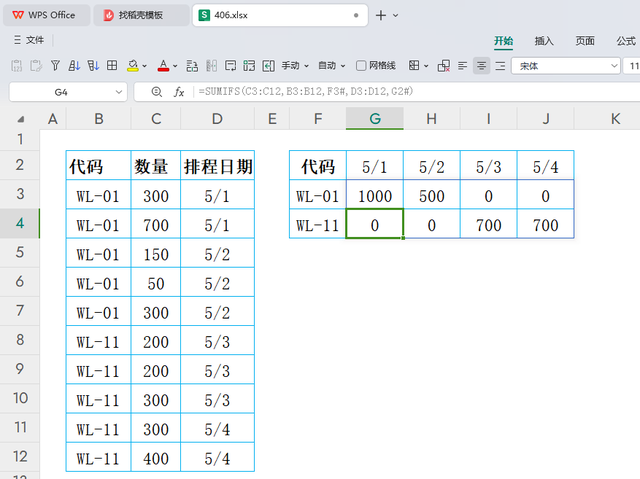Expand the Name Box dropdown arrow
Viewport: 640px width, 479px height.
[118, 92]
